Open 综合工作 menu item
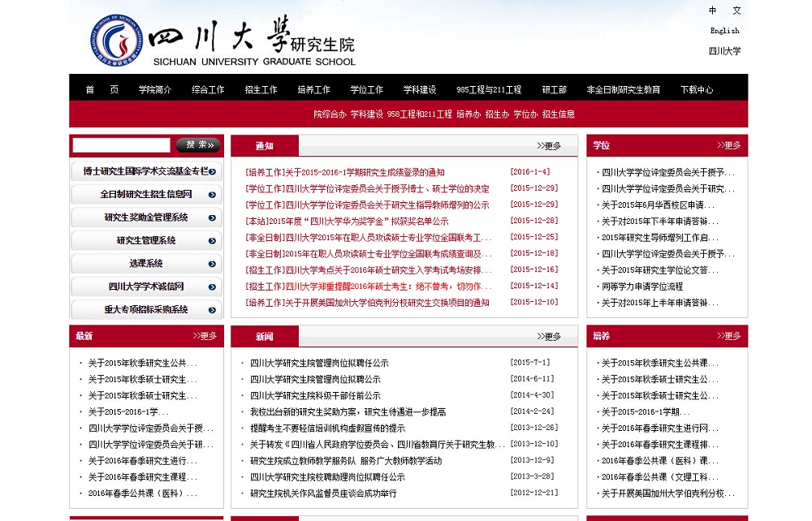 point(208,89)
